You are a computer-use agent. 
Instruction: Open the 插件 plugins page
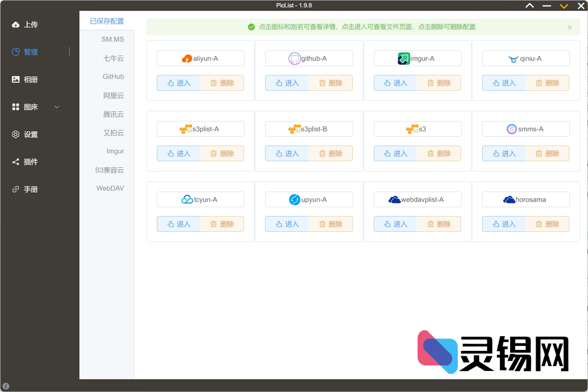pos(30,162)
